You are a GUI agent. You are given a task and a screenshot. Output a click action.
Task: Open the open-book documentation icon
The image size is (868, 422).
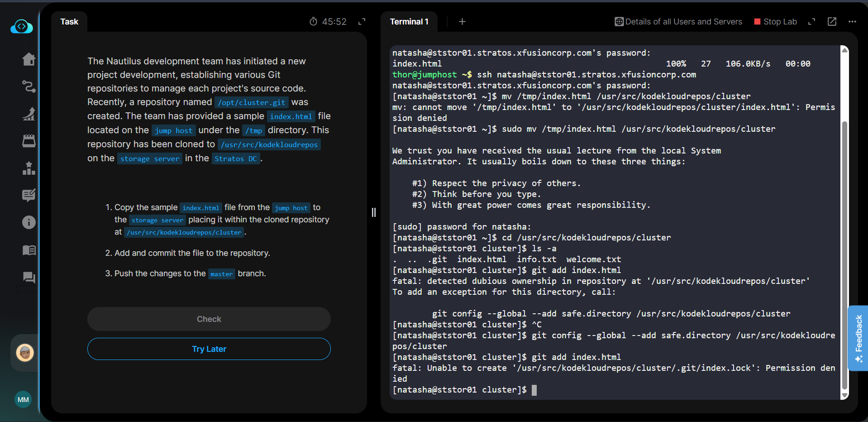[x=29, y=250]
